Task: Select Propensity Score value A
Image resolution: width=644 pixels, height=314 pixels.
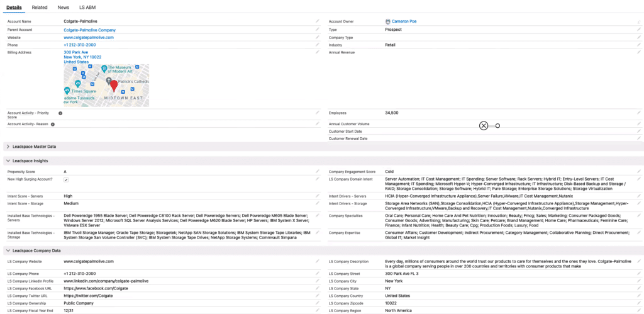Action: (65, 171)
